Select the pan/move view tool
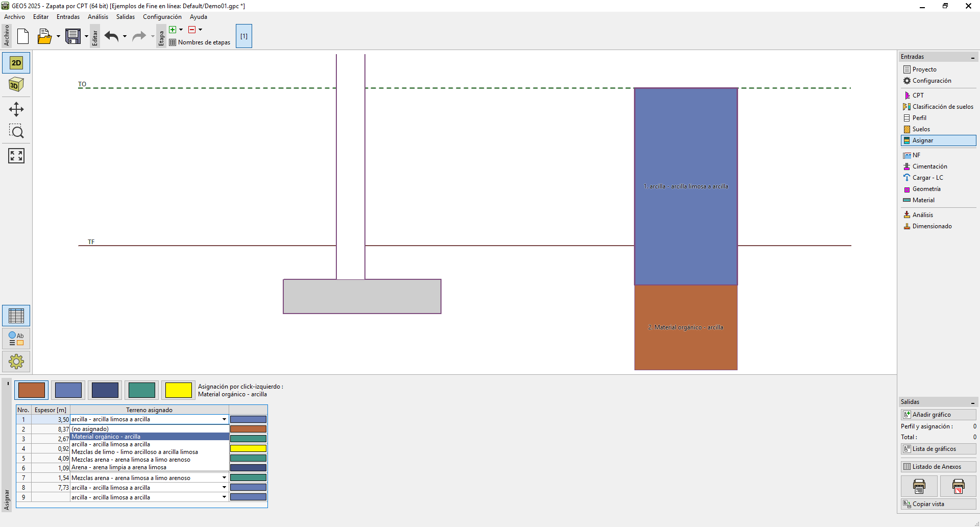 16,109
